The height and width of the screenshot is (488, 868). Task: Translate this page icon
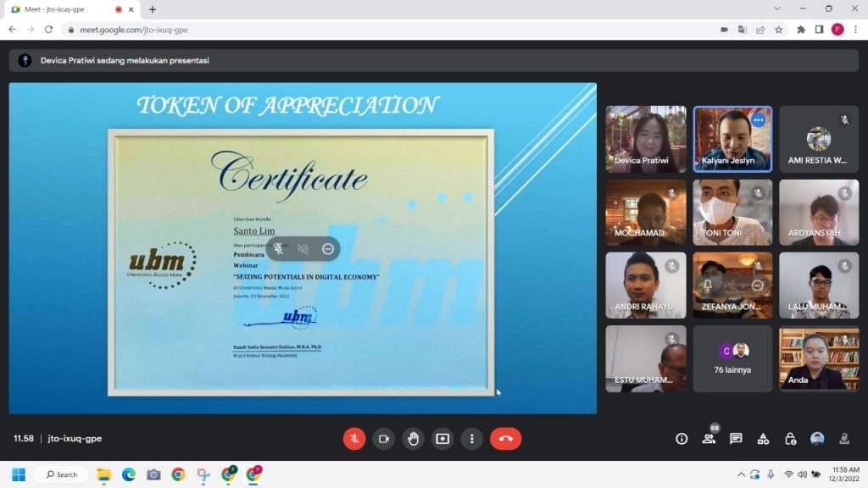point(743,30)
